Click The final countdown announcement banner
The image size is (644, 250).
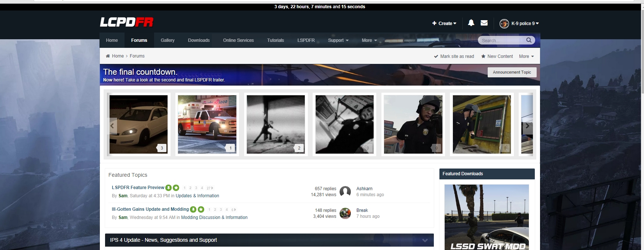[x=320, y=75]
